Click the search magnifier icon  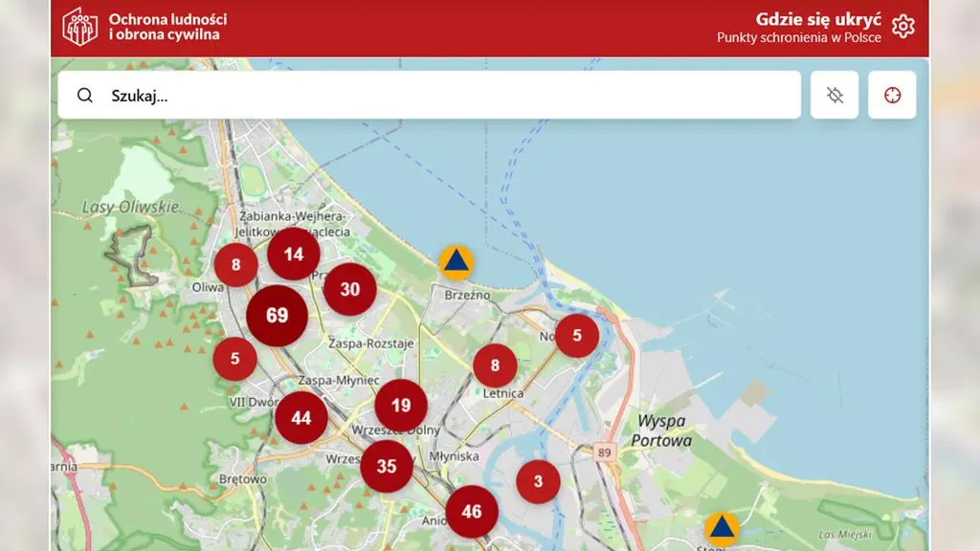pyautogui.click(x=85, y=95)
